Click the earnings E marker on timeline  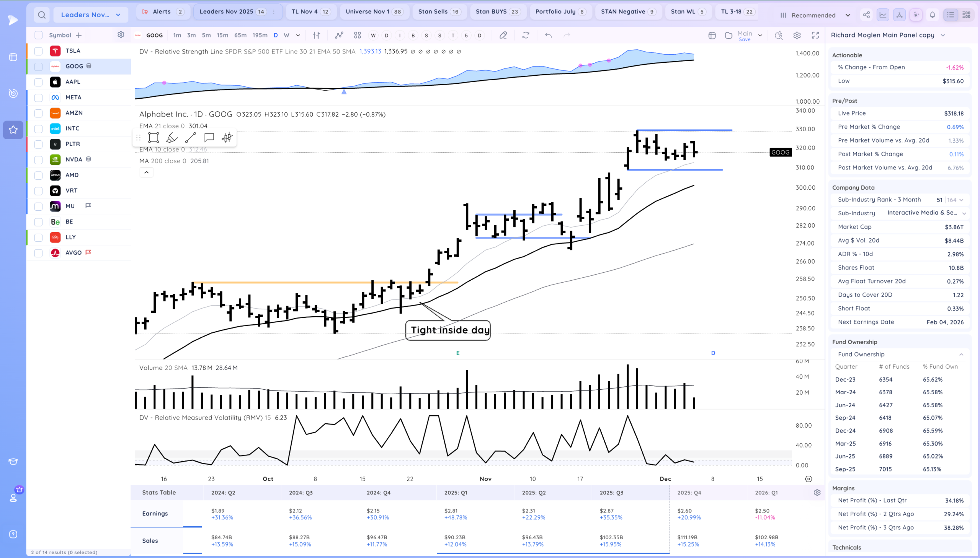(x=457, y=353)
